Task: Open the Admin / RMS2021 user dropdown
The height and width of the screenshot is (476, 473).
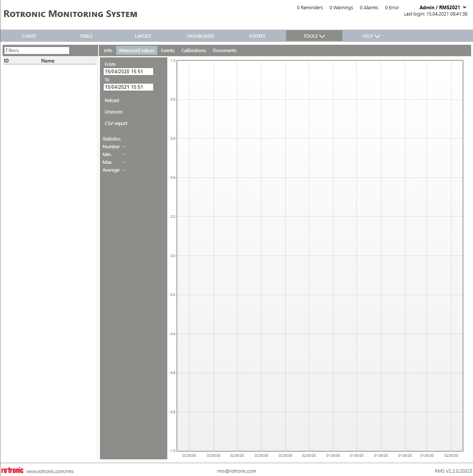Action: click(x=443, y=7)
